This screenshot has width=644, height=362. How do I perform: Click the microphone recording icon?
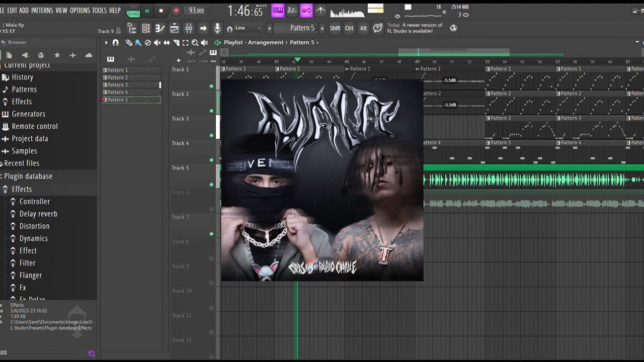[x=217, y=29]
